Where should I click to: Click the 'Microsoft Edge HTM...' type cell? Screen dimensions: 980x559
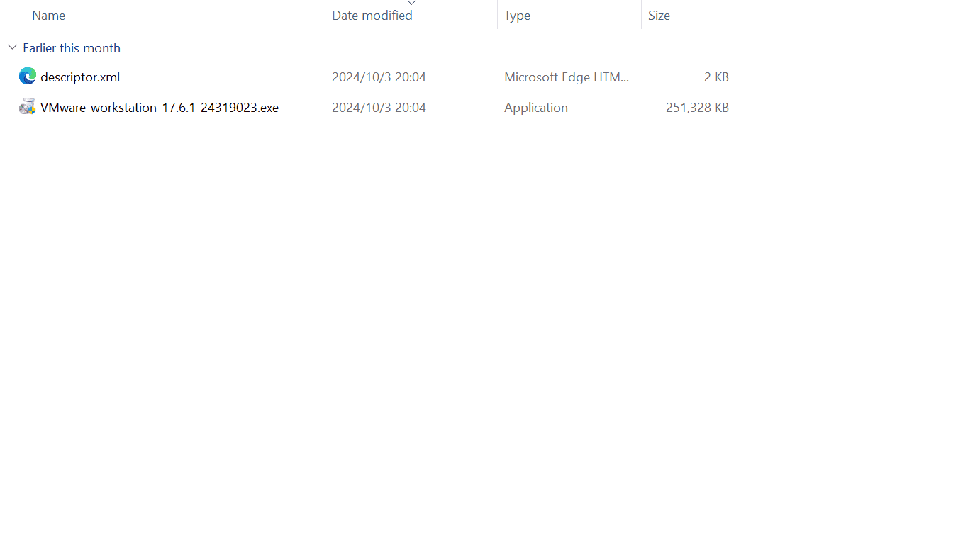coord(567,77)
